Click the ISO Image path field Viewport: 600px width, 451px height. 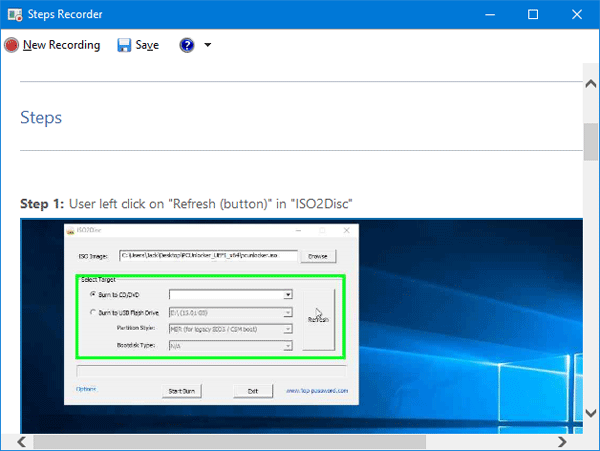[207, 256]
